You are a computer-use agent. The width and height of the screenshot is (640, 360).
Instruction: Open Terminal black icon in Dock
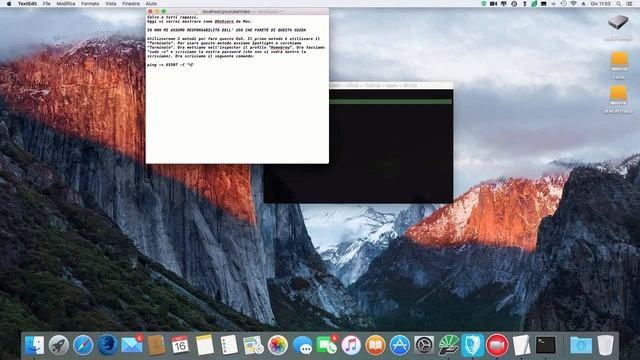[546, 345]
